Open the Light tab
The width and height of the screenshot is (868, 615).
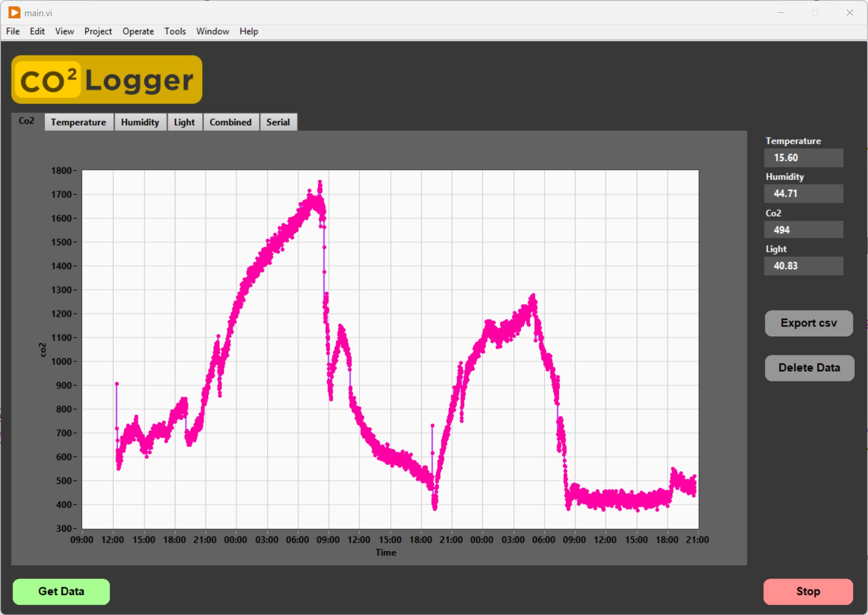184,122
